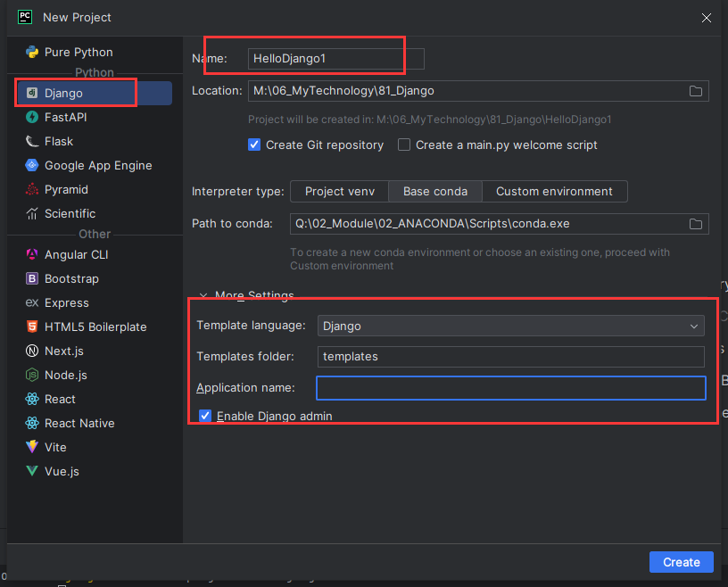Choose HTML5 Boilerplate project type

[x=95, y=327]
